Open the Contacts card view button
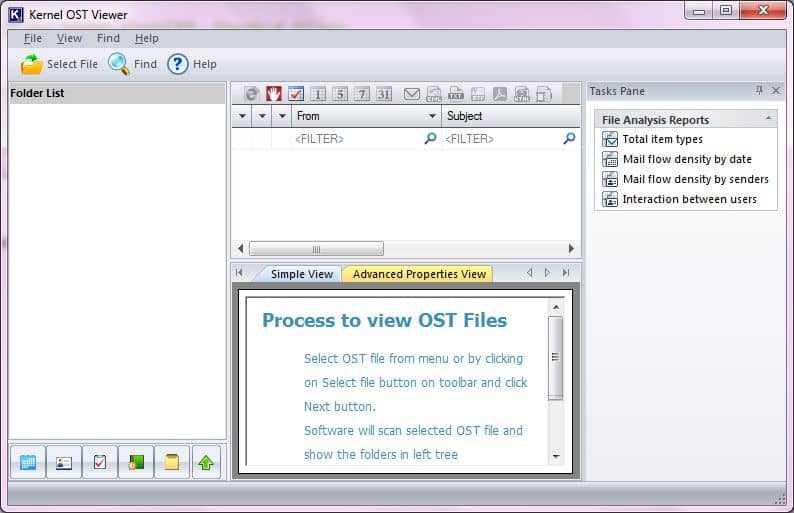This screenshot has width=794, height=513. (64, 462)
